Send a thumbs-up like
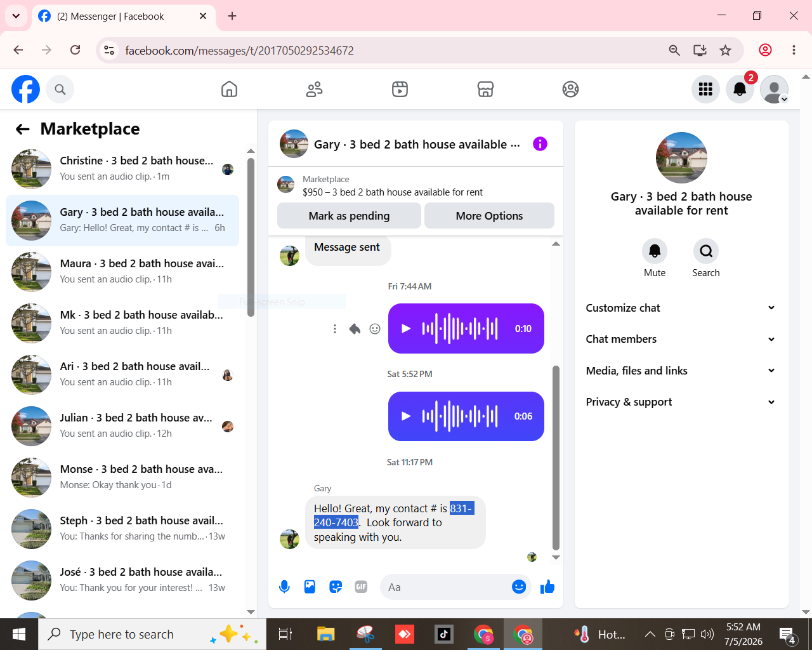The image size is (812, 650). 547,587
